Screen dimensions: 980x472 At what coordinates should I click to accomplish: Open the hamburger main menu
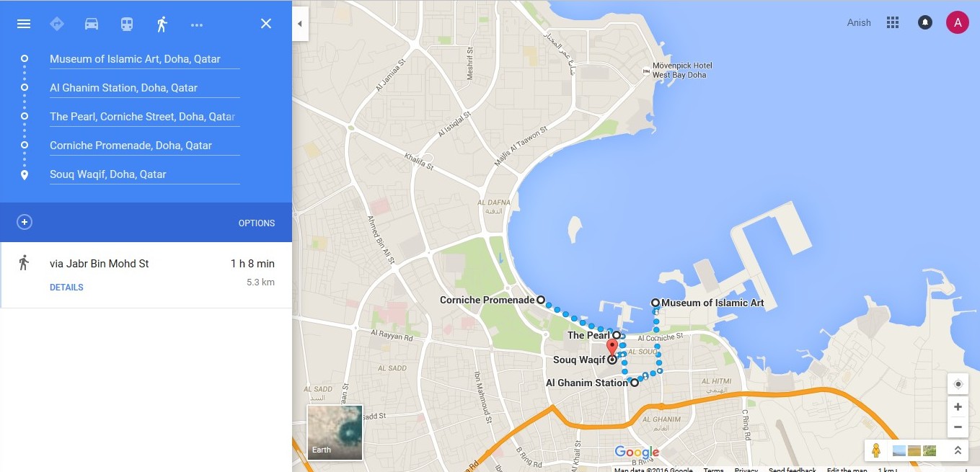[24, 24]
